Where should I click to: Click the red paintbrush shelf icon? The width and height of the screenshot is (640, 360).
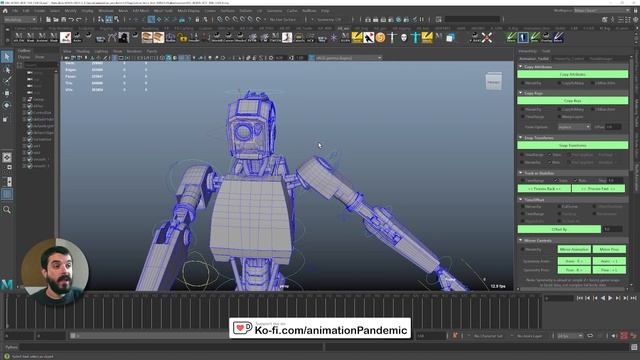coord(65,38)
